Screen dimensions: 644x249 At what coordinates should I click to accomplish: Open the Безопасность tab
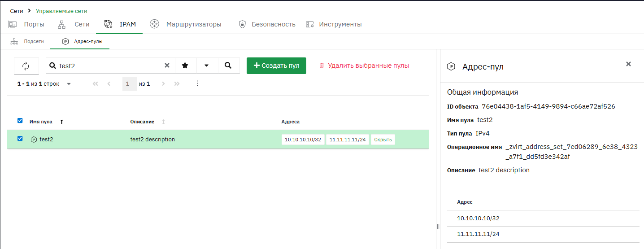(267, 24)
